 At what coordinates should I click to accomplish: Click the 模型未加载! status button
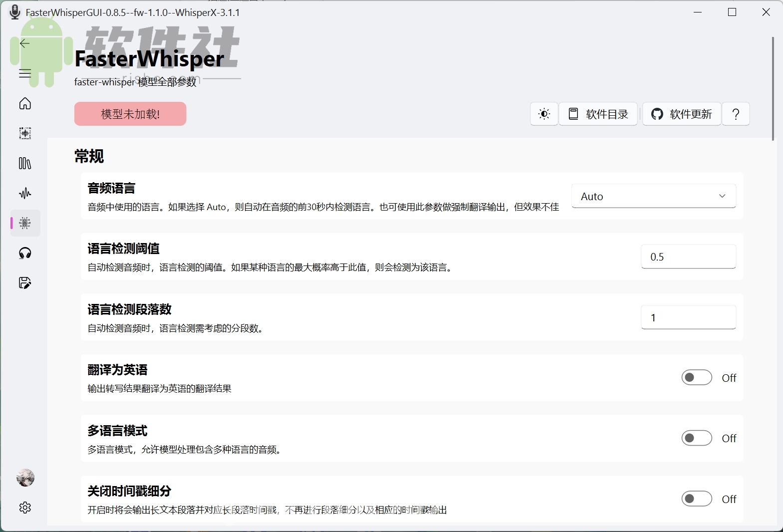click(x=130, y=114)
